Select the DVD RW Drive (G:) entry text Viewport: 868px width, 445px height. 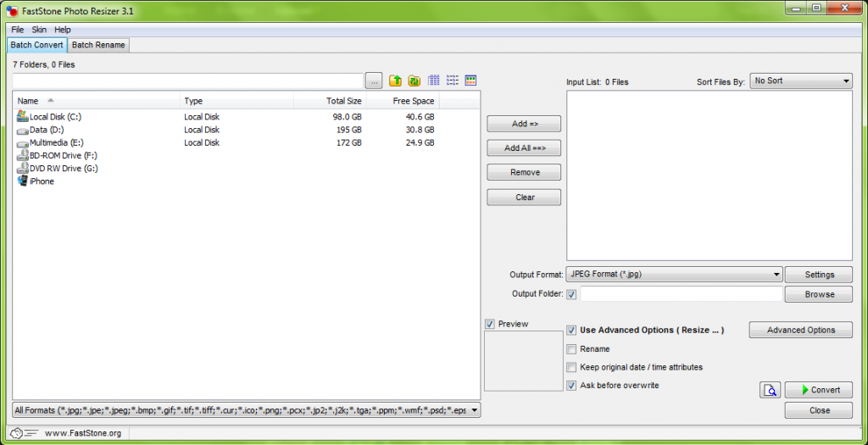pos(64,169)
